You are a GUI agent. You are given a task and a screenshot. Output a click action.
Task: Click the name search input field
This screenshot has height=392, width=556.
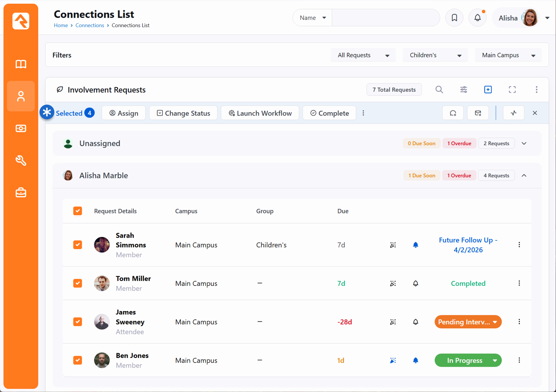(x=386, y=18)
